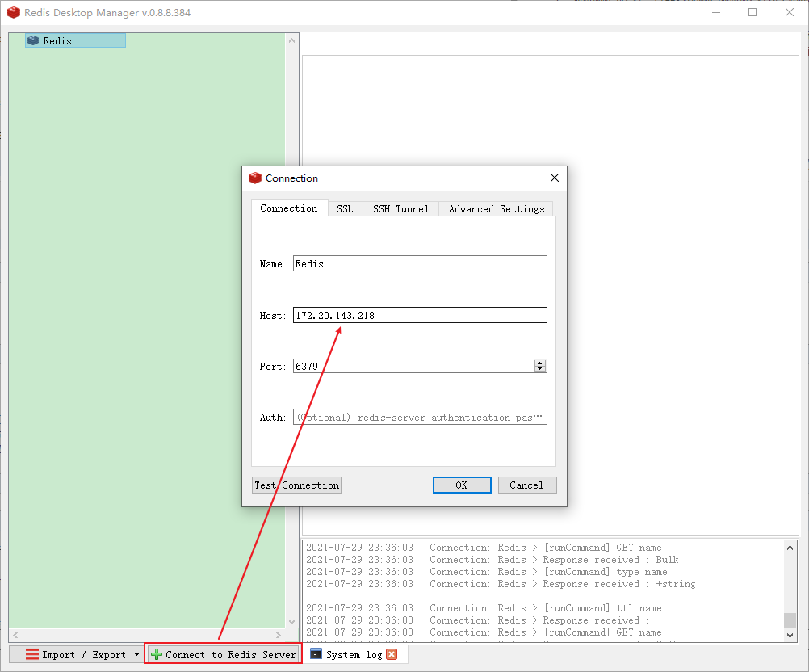809x672 pixels.
Task: Click the system log scrollbar thumb
Action: click(x=790, y=619)
